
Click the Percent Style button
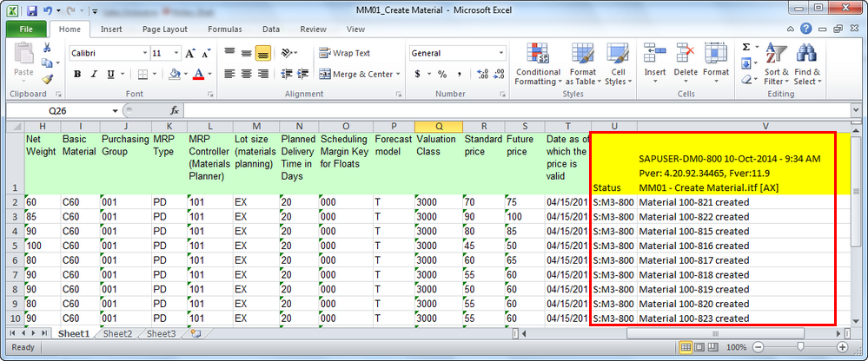click(441, 75)
